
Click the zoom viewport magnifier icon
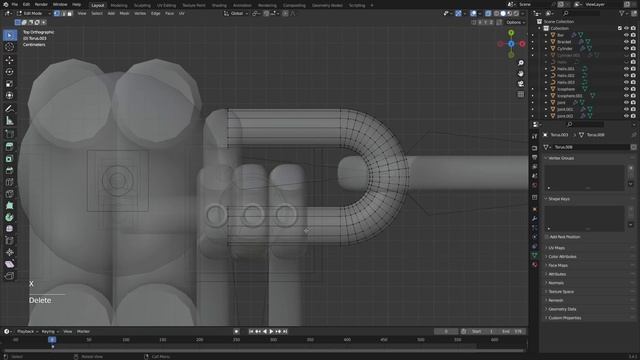521,63
